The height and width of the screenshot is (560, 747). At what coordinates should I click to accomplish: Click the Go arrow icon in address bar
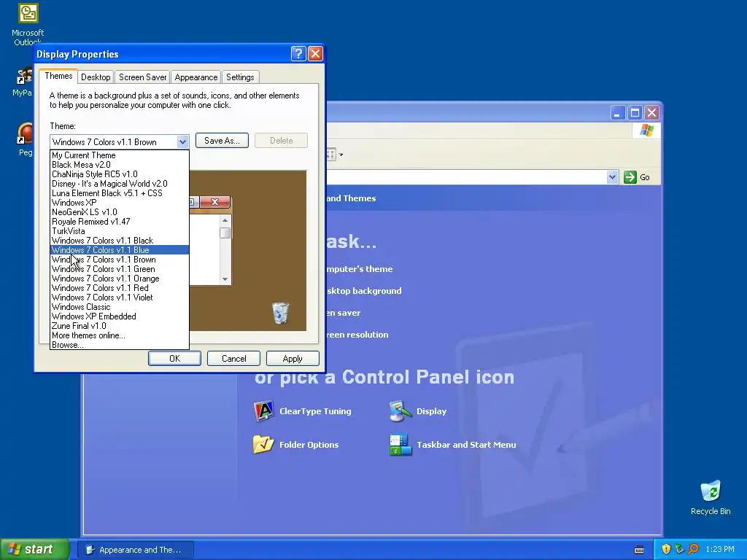point(630,177)
